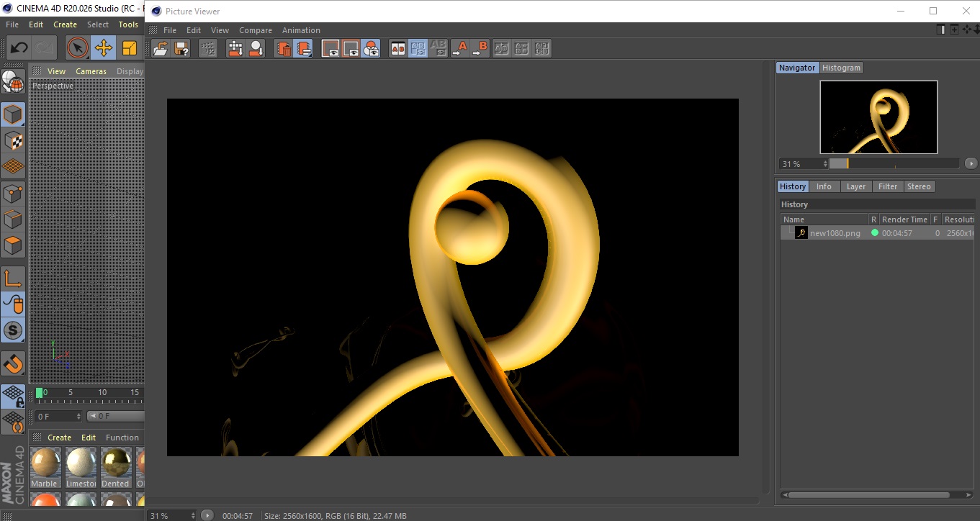Click the timeline start frame 0 F field

(x=58, y=416)
